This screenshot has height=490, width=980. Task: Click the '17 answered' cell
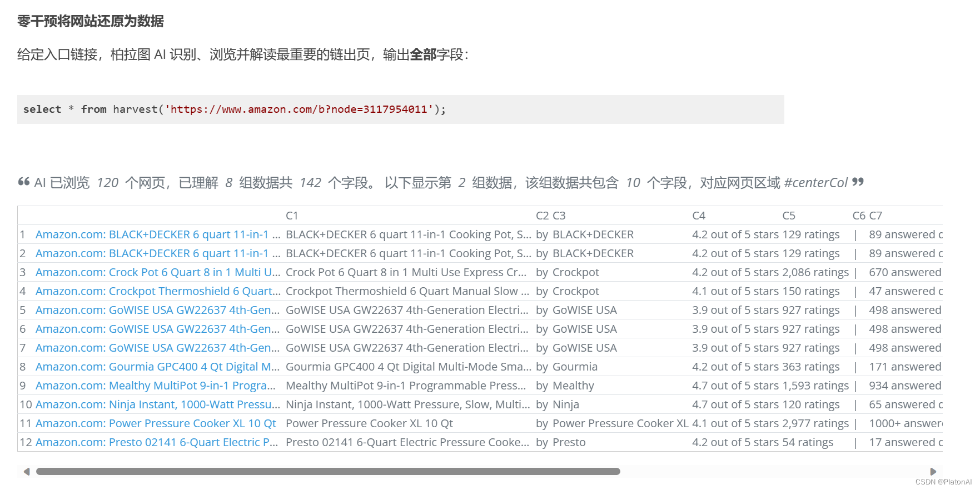pyautogui.click(x=906, y=442)
